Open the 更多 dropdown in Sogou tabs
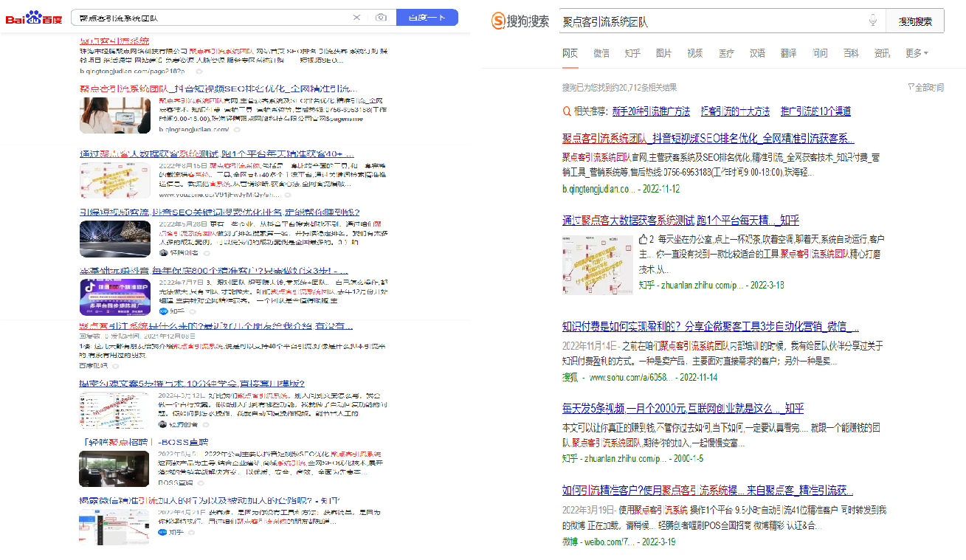This screenshot has width=966, height=560. coord(917,53)
